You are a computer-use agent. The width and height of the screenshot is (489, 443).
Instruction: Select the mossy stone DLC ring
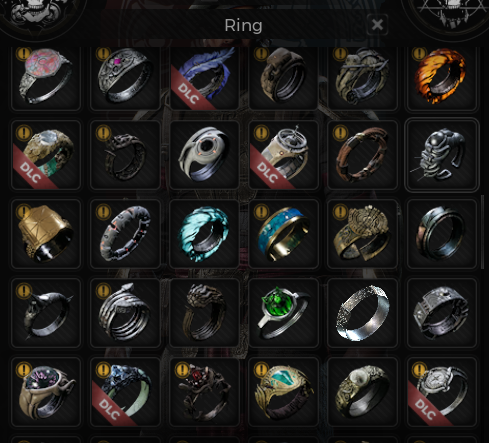46,155
